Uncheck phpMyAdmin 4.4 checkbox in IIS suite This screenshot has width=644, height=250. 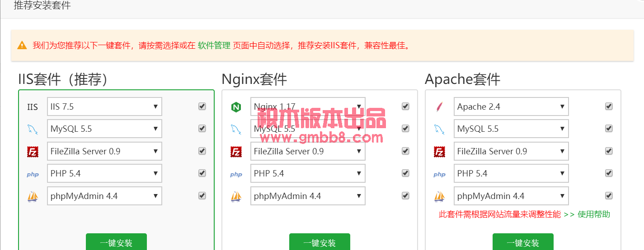click(x=202, y=195)
